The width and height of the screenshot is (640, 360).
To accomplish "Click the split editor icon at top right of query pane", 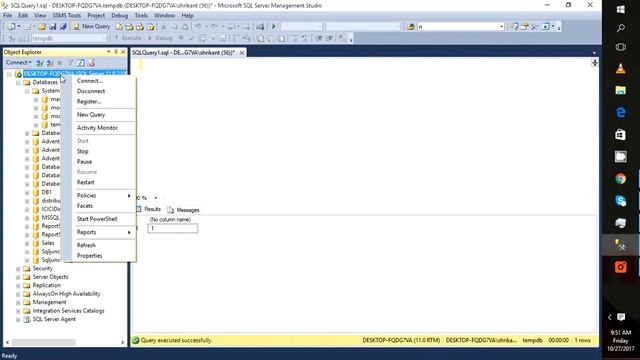I will [x=595, y=62].
